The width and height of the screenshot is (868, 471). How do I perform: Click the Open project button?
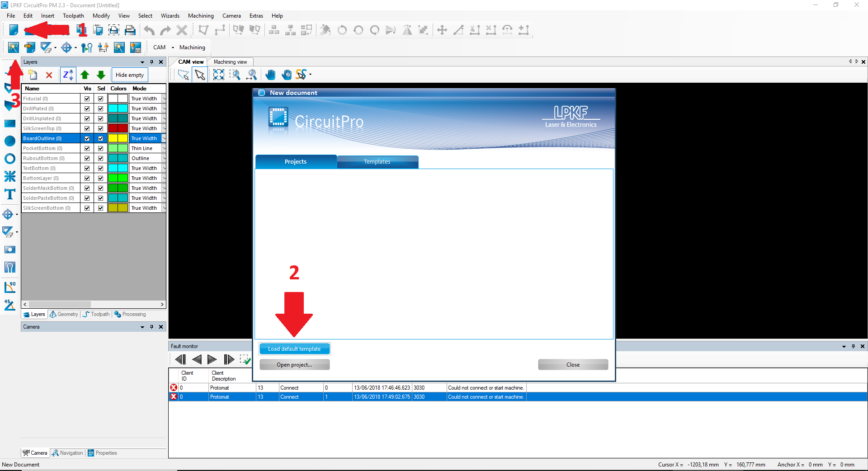[294, 365]
